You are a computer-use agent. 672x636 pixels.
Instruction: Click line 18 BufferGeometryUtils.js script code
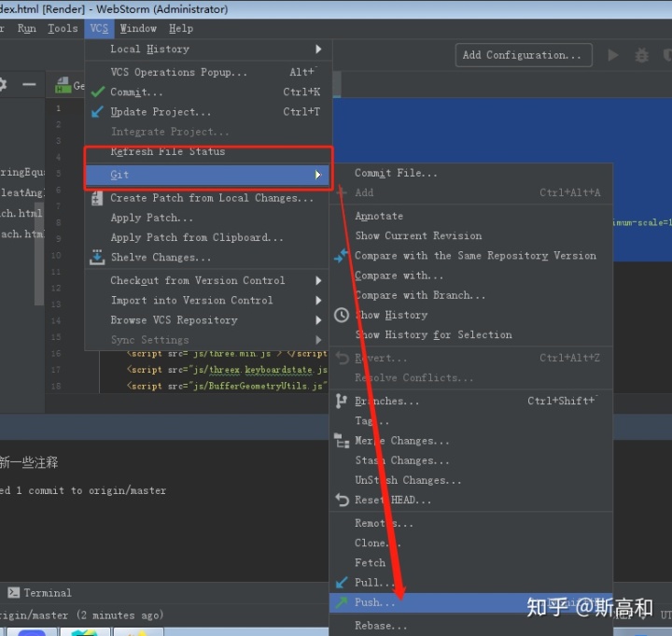[x=227, y=386]
